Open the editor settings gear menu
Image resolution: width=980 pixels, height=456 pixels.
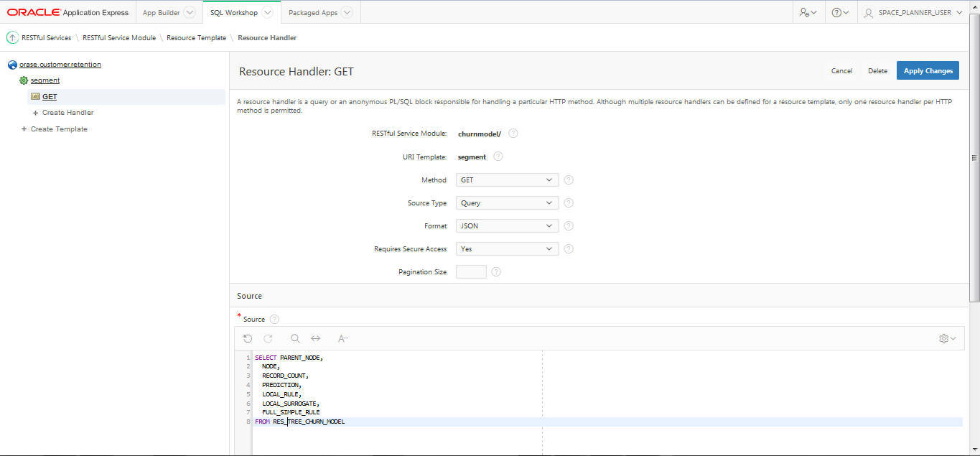click(948, 338)
